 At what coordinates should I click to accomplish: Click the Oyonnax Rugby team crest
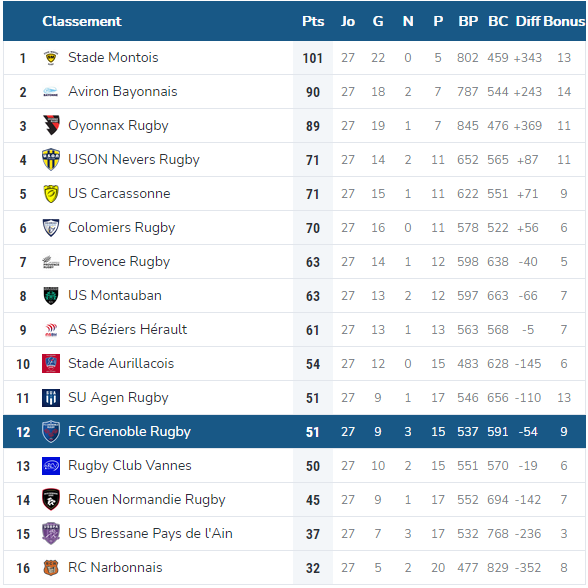51,125
